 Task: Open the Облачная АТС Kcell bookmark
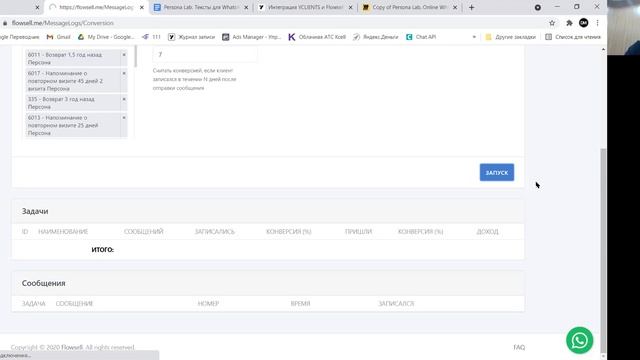click(x=317, y=37)
